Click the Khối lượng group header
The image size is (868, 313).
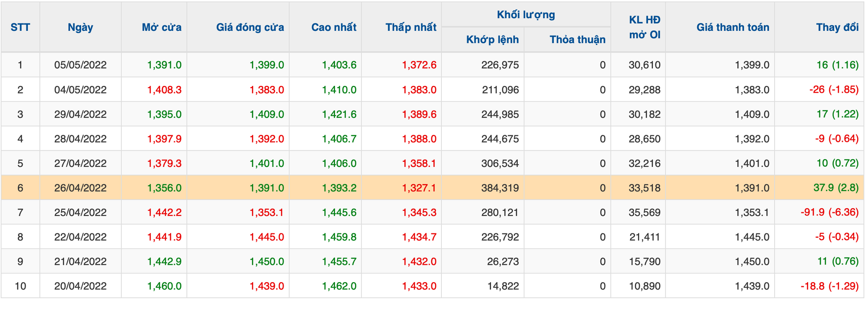pos(526,15)
